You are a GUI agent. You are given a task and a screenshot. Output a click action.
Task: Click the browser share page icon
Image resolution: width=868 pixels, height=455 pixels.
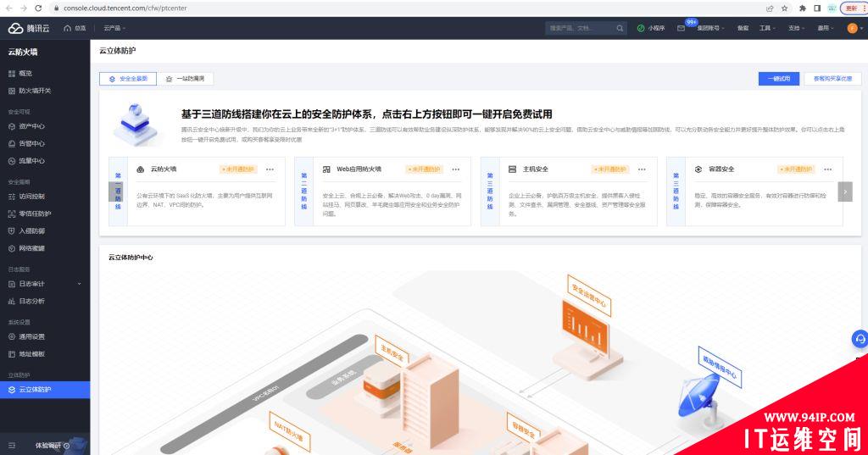coord(770,8)
